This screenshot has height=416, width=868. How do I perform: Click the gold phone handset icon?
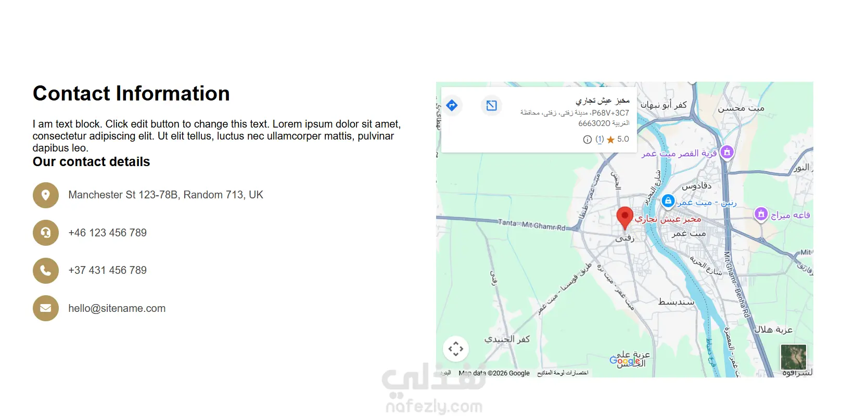46,271
